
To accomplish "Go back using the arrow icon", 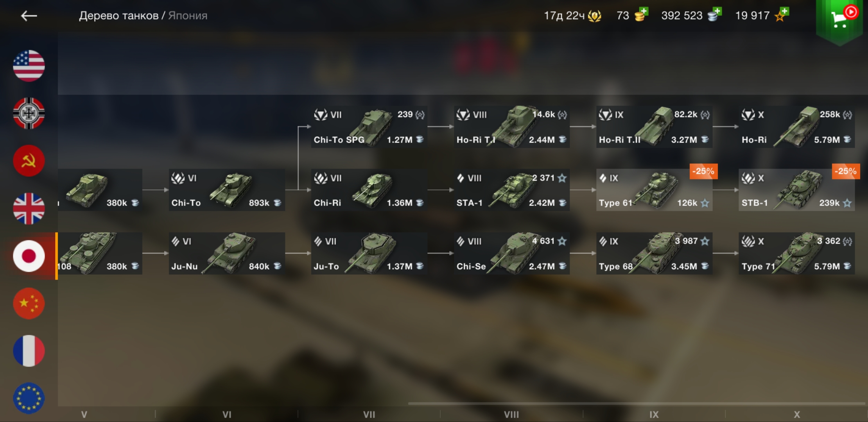I will [29, 16].
